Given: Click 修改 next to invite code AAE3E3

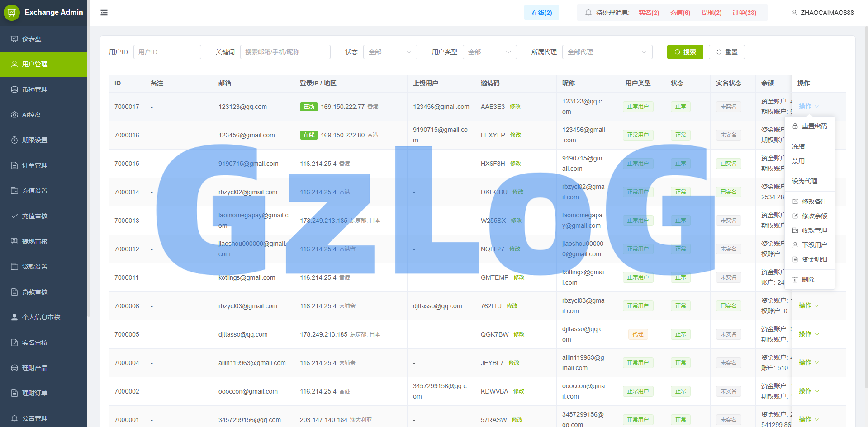Looking at the screenshot, I should tap(515, 107).
